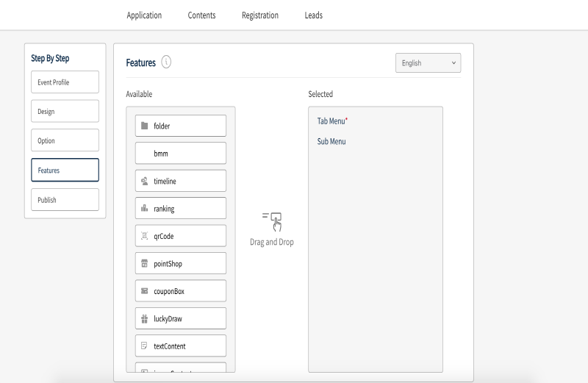Screen dimensions: 588x383
Task: Click the timeline feature icon
Action: tap(145, 181)
